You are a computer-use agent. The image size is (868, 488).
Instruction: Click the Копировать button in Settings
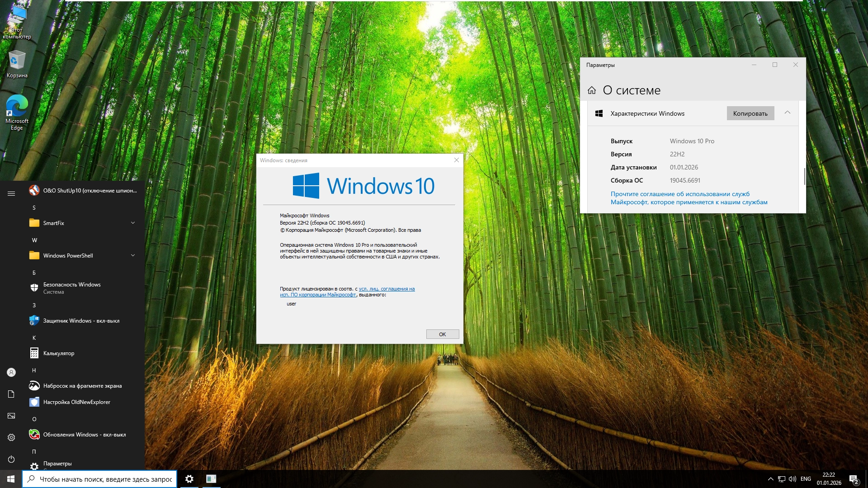click(x=750, y=113)
